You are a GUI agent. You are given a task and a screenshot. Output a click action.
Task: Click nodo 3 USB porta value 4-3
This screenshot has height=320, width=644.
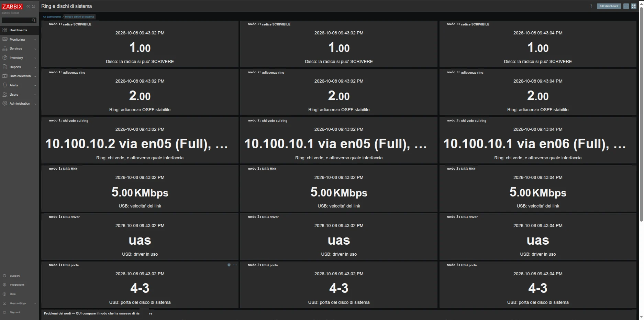pyautogui.click(x=538, y=288)
